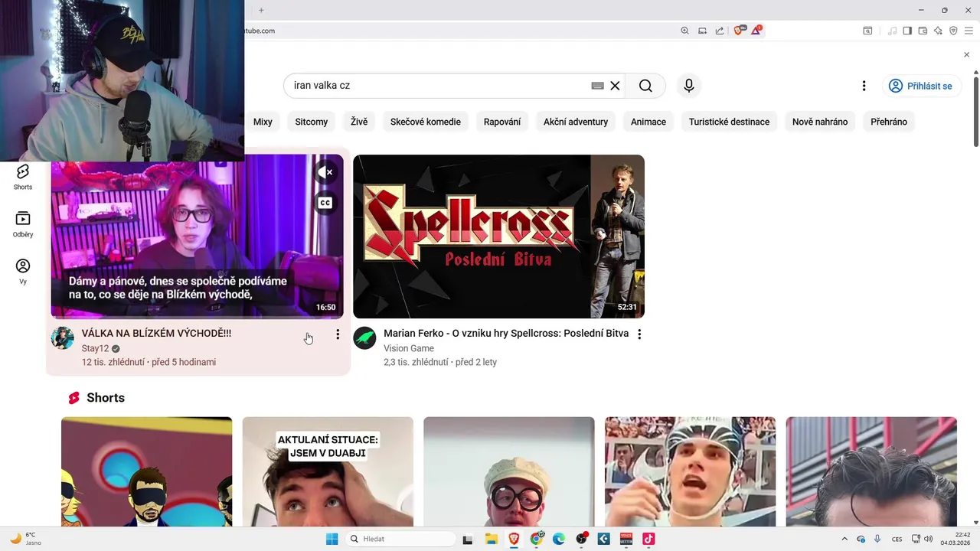Unmute the video preview with speaker icon
The width and height of the screenshot is (980, 551).
pyautogui.click(x=325, y=172)
